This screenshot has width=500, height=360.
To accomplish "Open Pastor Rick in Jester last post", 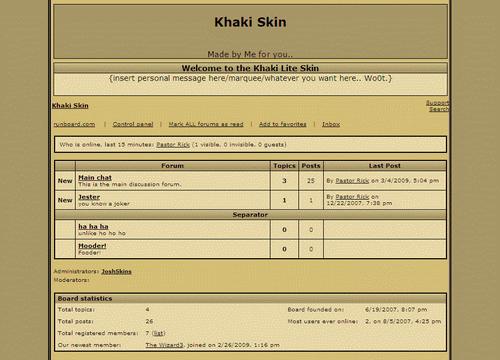I will point(352,197).
